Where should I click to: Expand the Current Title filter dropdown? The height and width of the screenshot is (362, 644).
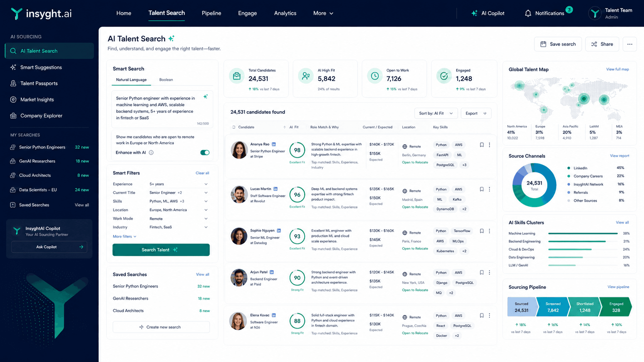(206, 193)
